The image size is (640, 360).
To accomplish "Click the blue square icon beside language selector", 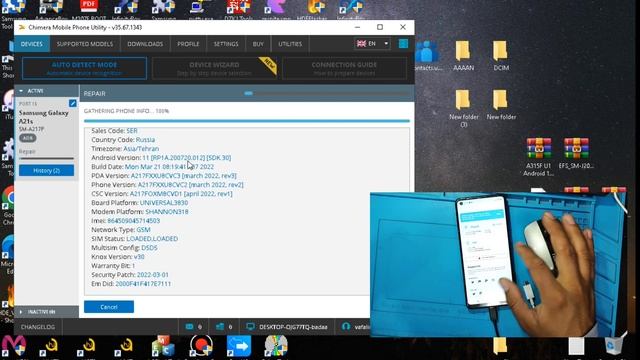I will point(403,44).
